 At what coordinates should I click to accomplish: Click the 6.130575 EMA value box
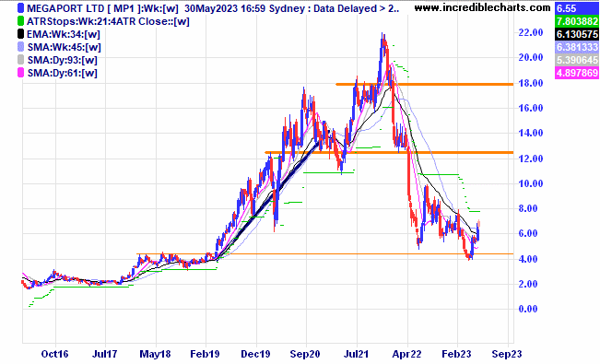click(577, 34)
